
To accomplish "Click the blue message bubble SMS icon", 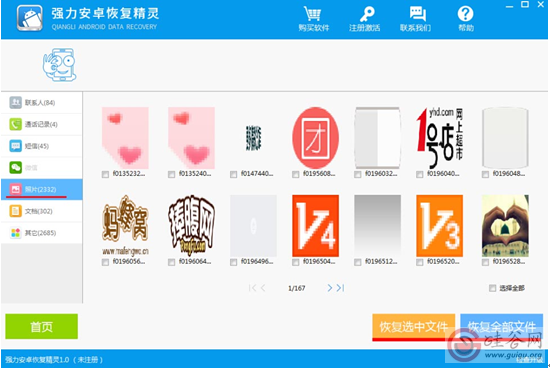I will click(15, 146).
